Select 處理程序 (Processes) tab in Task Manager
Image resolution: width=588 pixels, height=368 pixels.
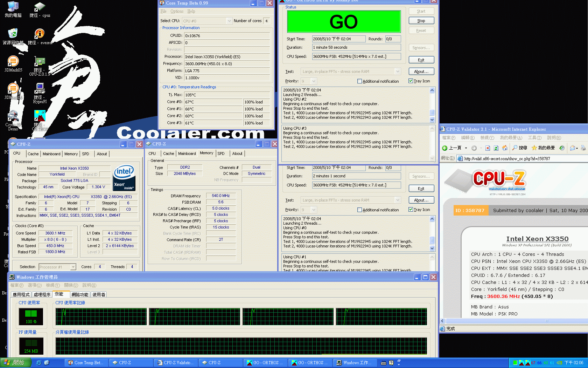pos(42,295)
